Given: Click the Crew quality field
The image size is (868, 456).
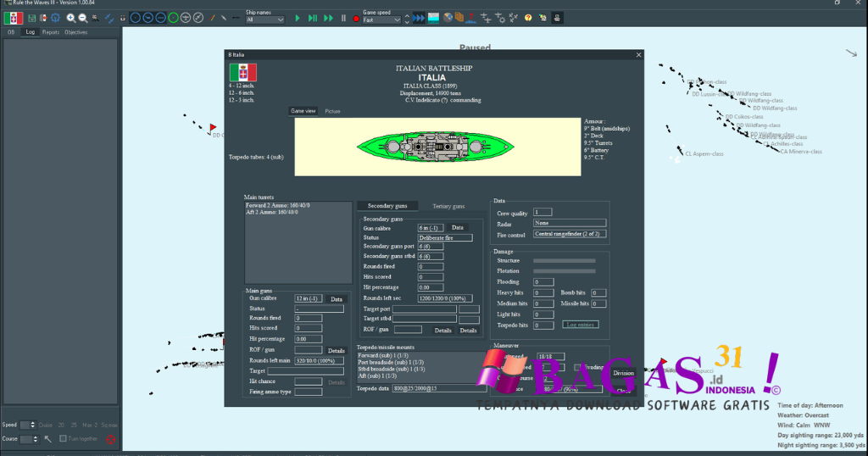Looking at the screenshot, I should (x=542, y=212).
